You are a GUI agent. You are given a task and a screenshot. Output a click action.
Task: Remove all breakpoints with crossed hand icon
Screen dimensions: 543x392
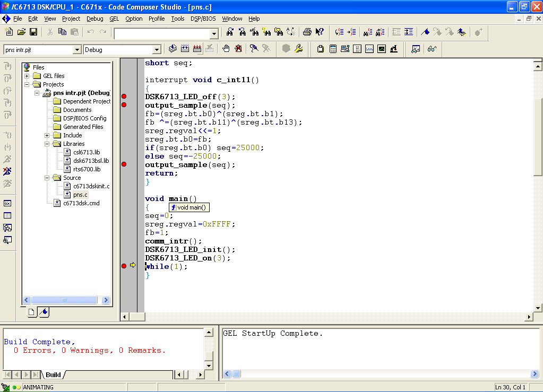point(238,49)
